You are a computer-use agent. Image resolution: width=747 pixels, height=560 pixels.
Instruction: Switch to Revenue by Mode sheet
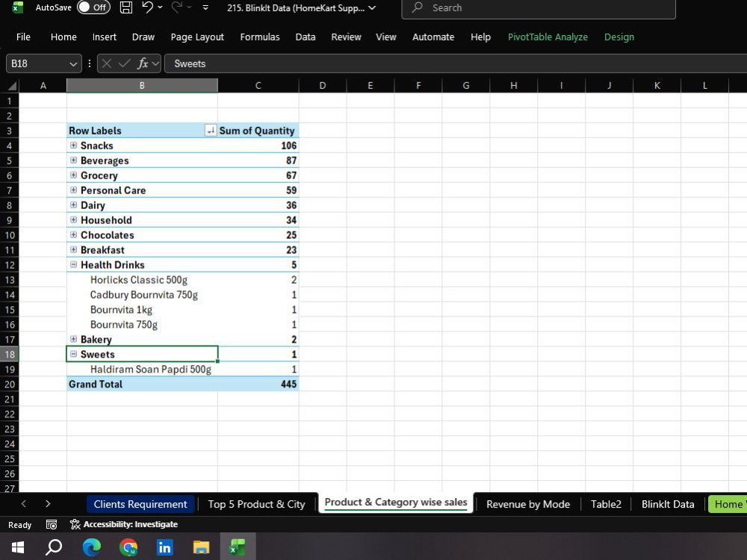point(528,504)
